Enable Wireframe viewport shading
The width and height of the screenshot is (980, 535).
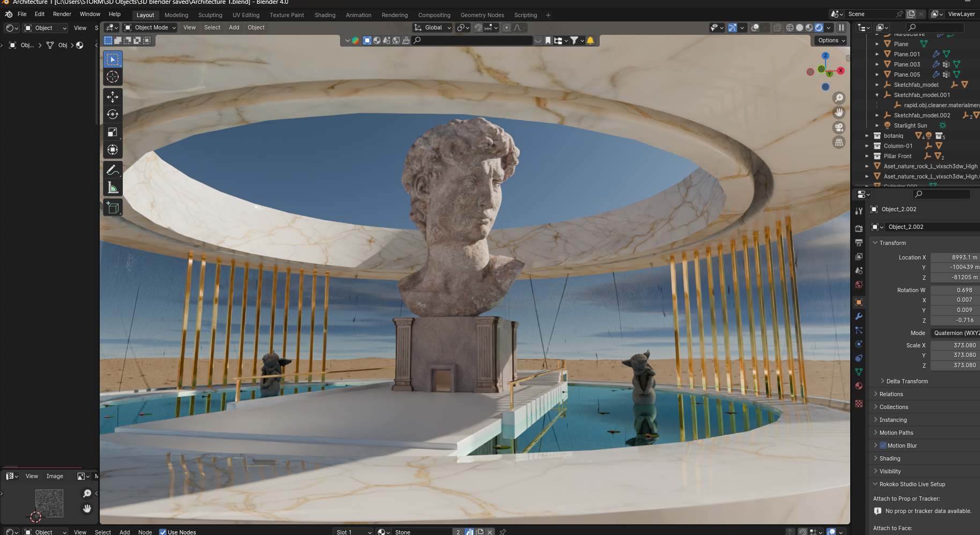[x=790, y=27]
